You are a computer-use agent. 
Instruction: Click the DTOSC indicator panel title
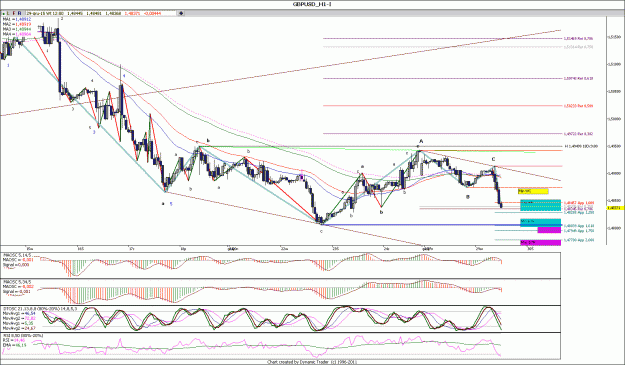coord(40,308)
